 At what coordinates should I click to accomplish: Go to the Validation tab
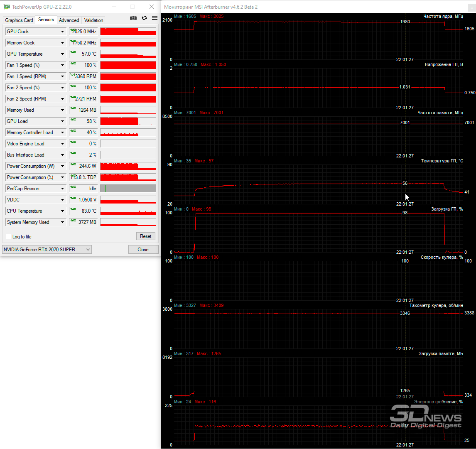click(x=93, y=20)
